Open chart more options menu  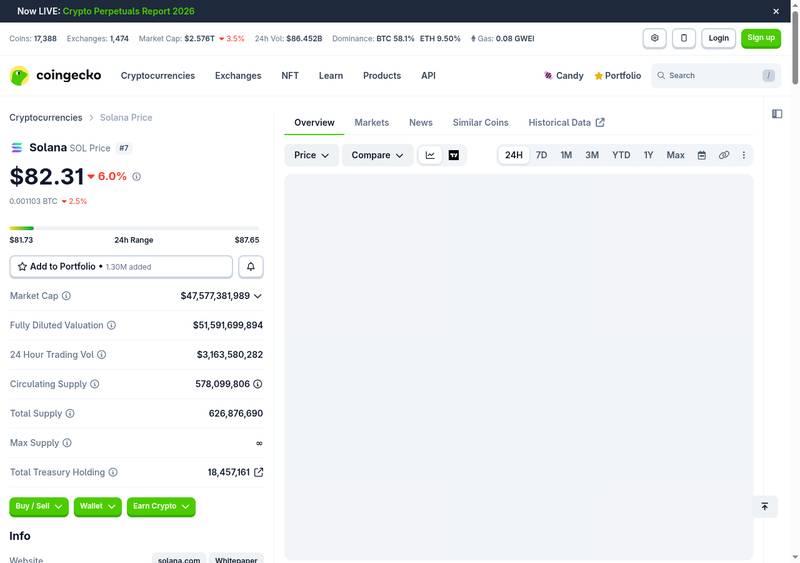tap(743, 155)
